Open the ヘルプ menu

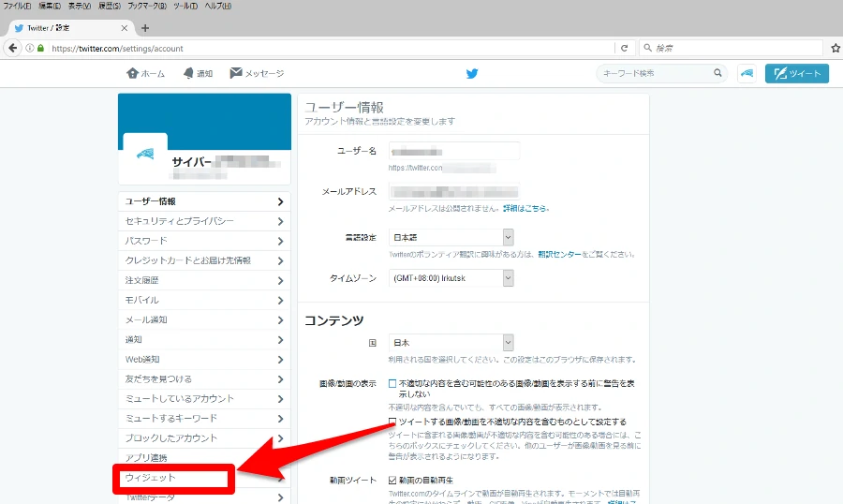217,6
